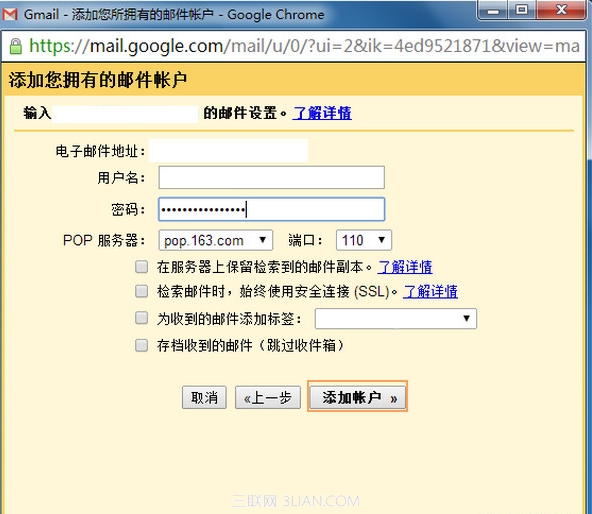Open the POP 服务器 pop.163.com dropdown
This screenshot has width=592, height=514.
216,240
